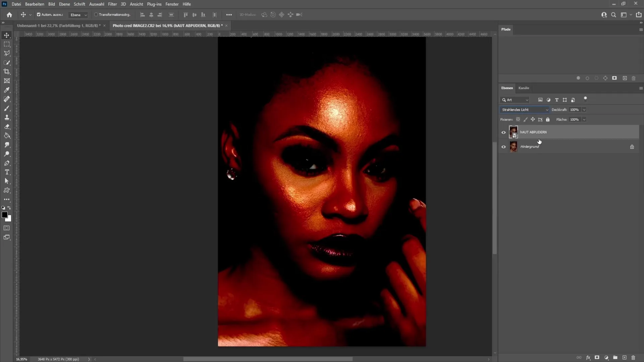Expand the Deckkraft opacity slider arrow
The width and height of the screenshot is (644, 362).
(x=584, y=110)
